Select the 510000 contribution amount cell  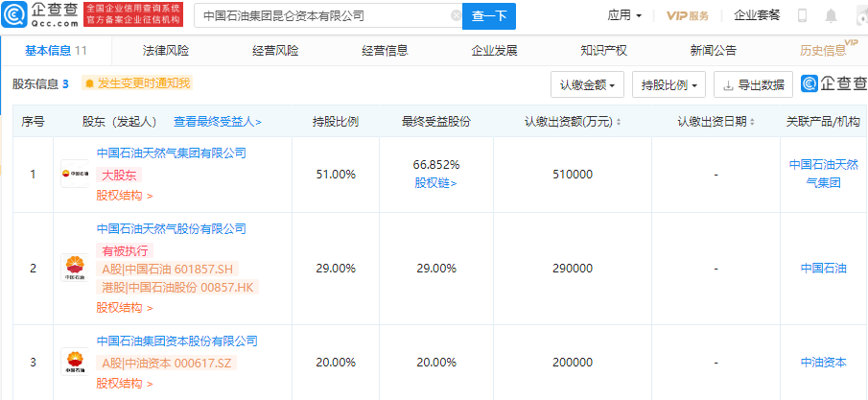tap(573, 175)
